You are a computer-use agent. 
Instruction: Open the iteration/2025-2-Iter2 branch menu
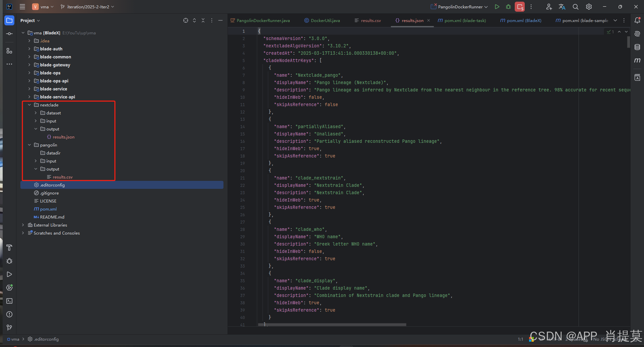click(87, 7)
